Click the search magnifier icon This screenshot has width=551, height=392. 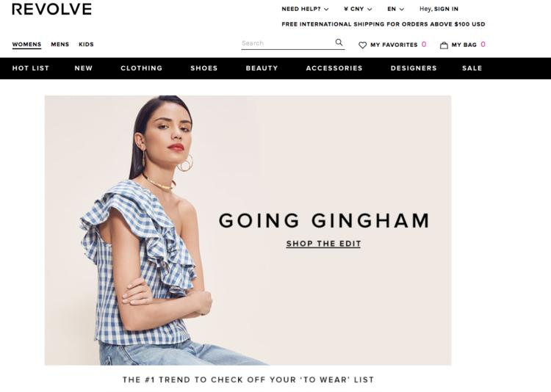tap(339, 43)
